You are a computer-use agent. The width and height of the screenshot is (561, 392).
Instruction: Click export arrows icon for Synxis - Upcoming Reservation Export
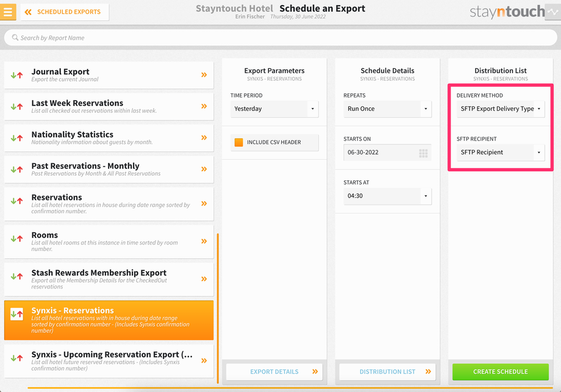click(17, 358)
